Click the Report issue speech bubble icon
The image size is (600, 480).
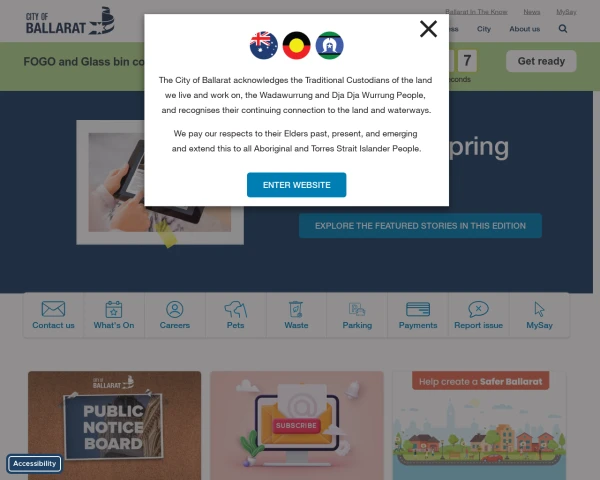pos(478,309)
